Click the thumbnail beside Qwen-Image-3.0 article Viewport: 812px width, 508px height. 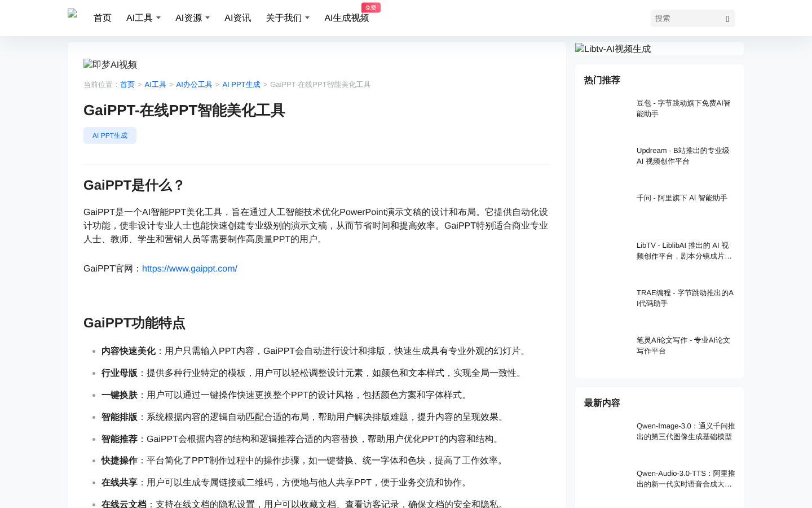[x=607, y=436]
